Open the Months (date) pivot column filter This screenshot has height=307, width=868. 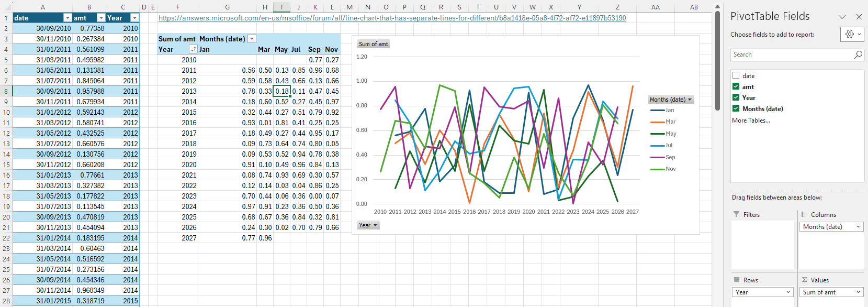click(x=252, y=39)
